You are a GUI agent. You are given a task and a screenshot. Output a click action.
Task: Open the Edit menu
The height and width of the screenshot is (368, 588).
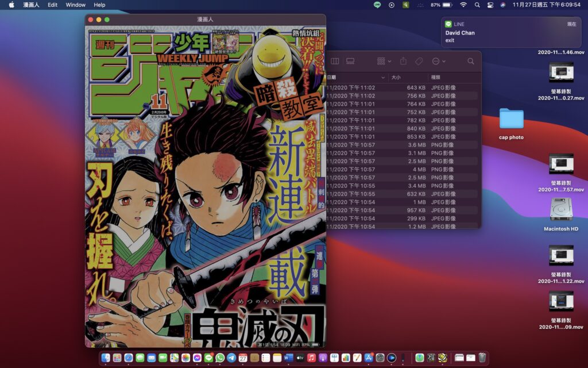tap(52, 5)
